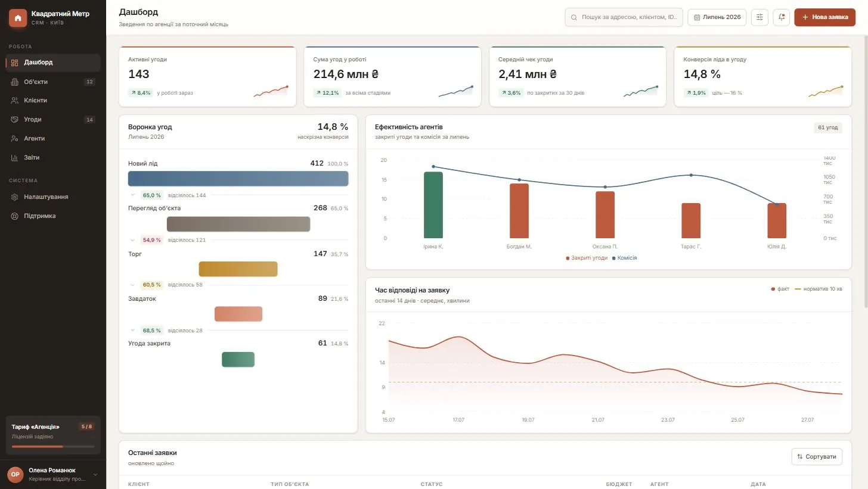Click the sort arrows icon in Сортувати
Viewport: 868px width, 489px height.
(800, 457)
